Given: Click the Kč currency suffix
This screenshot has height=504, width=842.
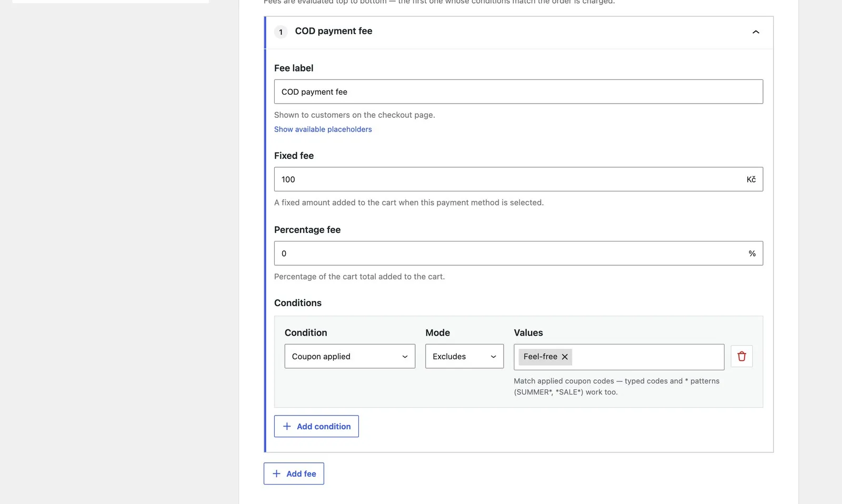Looking at the screenshot, I should pos(751,179).
